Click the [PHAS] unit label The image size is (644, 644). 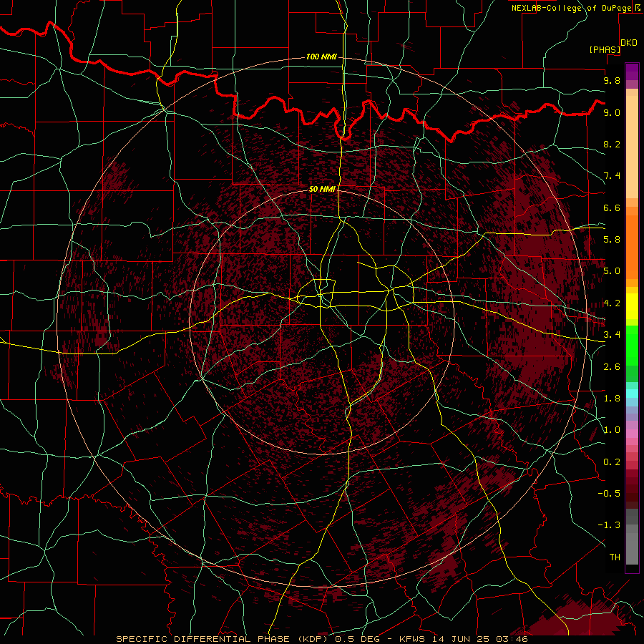click(x=605, y=50)
